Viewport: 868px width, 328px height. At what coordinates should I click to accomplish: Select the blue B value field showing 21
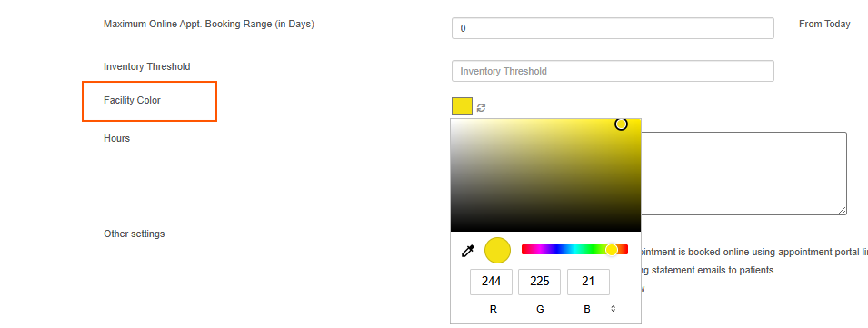588,282
